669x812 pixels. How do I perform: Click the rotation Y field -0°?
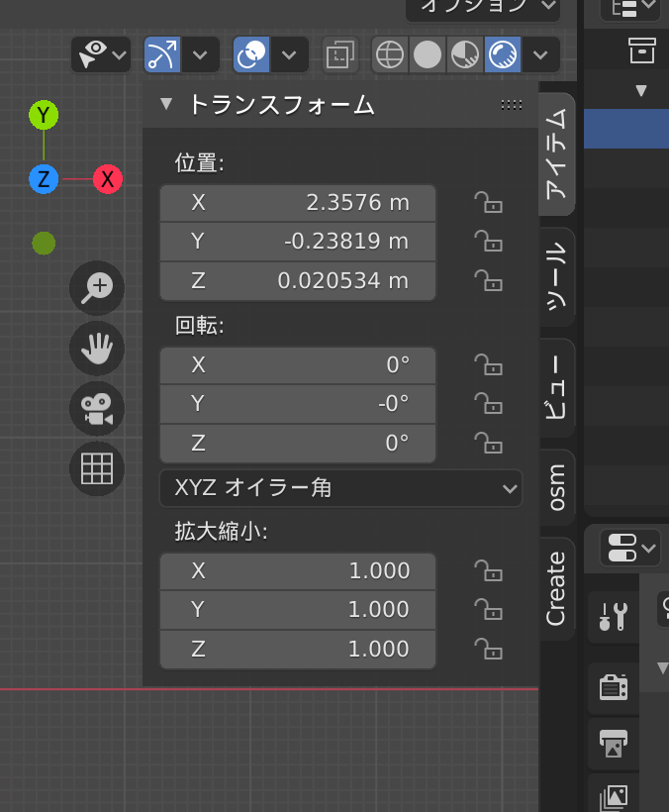298,404
